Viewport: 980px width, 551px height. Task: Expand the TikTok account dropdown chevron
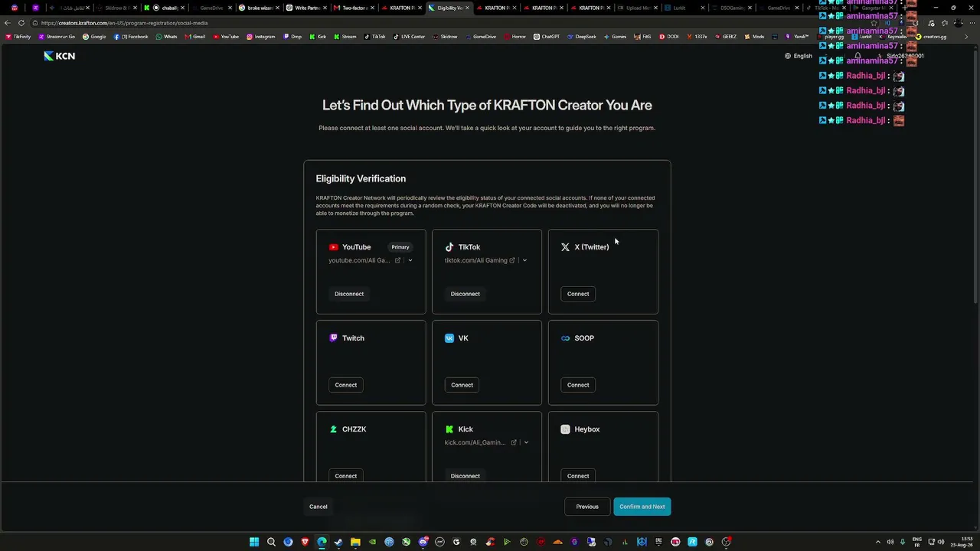(524, 260)
